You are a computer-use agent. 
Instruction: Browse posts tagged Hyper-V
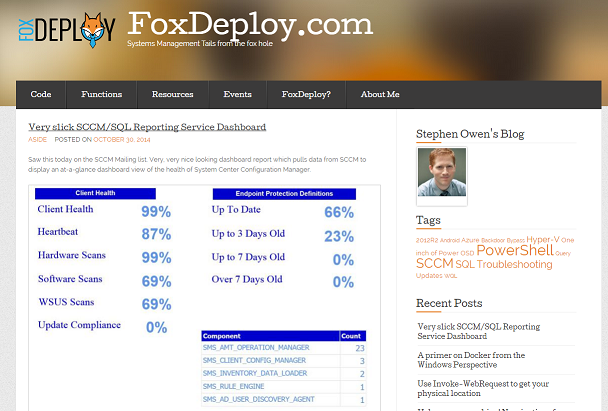click(542, 240)
